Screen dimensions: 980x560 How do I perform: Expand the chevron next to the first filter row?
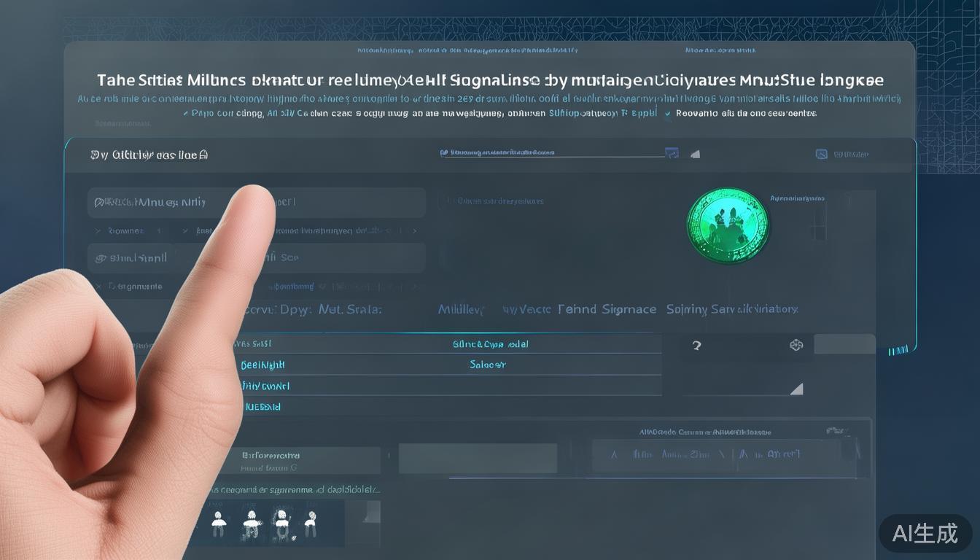click(x=98, y=230)
